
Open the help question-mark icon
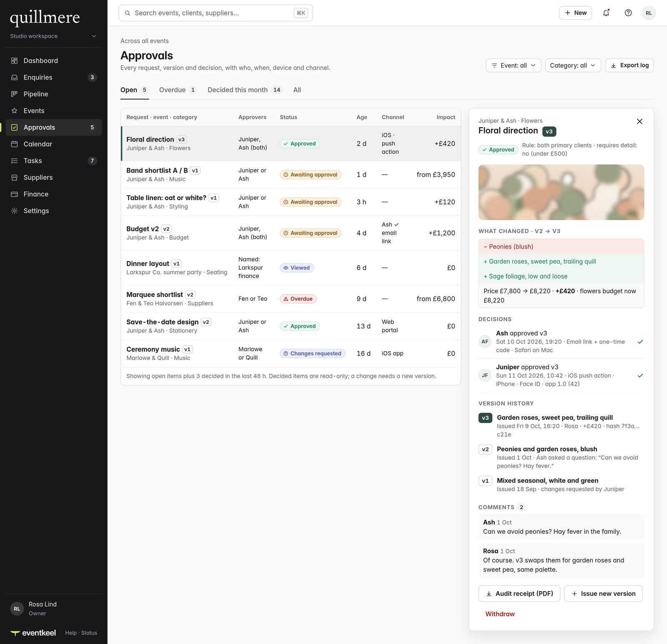click(x=628, y=13)
